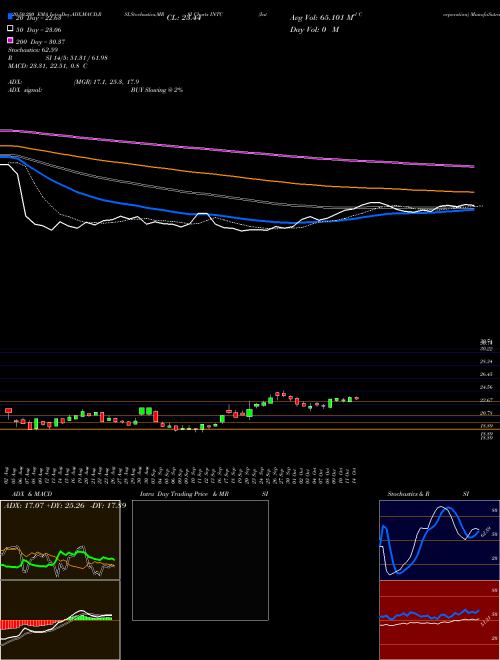Click the 'Avg Vol: 65.101 M' text

click(323, 18)
